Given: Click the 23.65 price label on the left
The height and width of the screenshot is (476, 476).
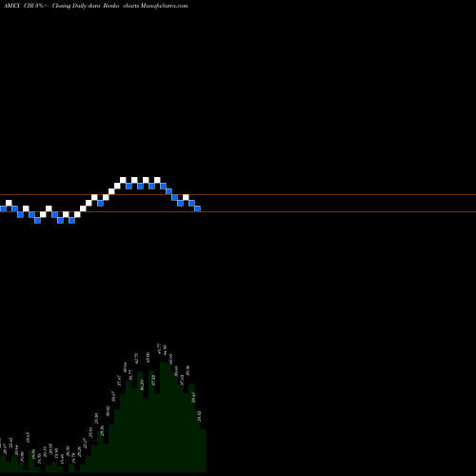Looking at the screenshot, I should coord(28,437).
